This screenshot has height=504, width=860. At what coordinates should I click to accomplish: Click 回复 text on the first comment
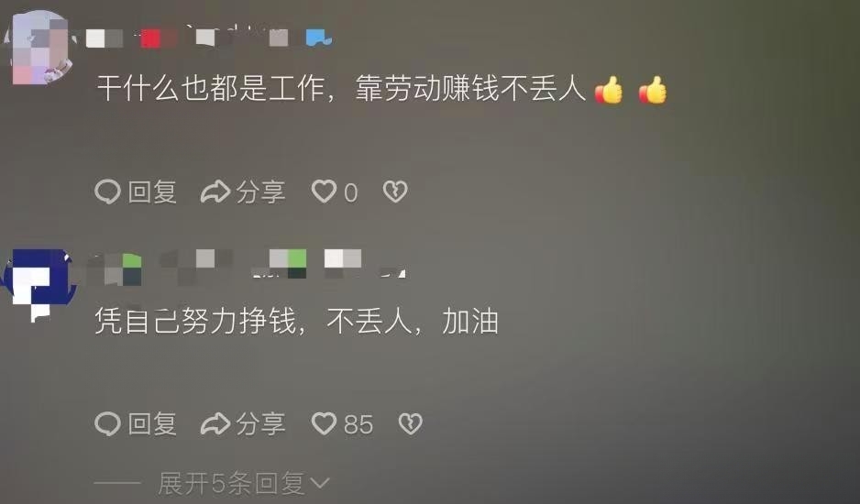coord(152,192)
